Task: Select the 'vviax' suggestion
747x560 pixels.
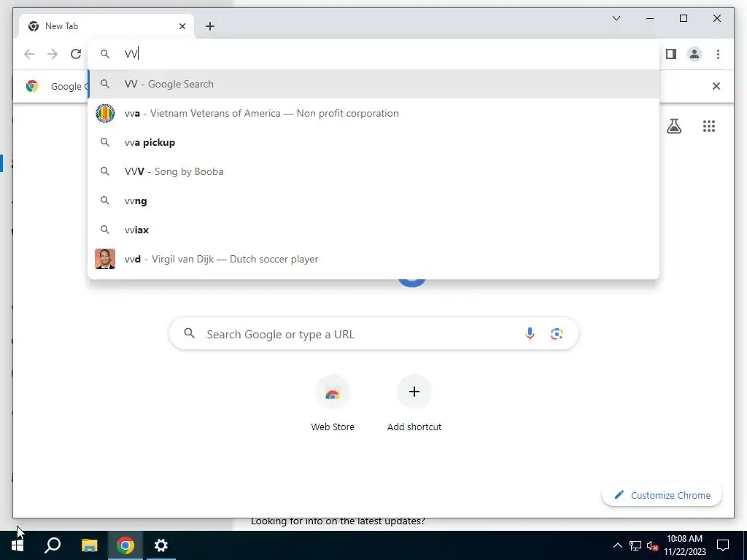Action: (373, 230)
